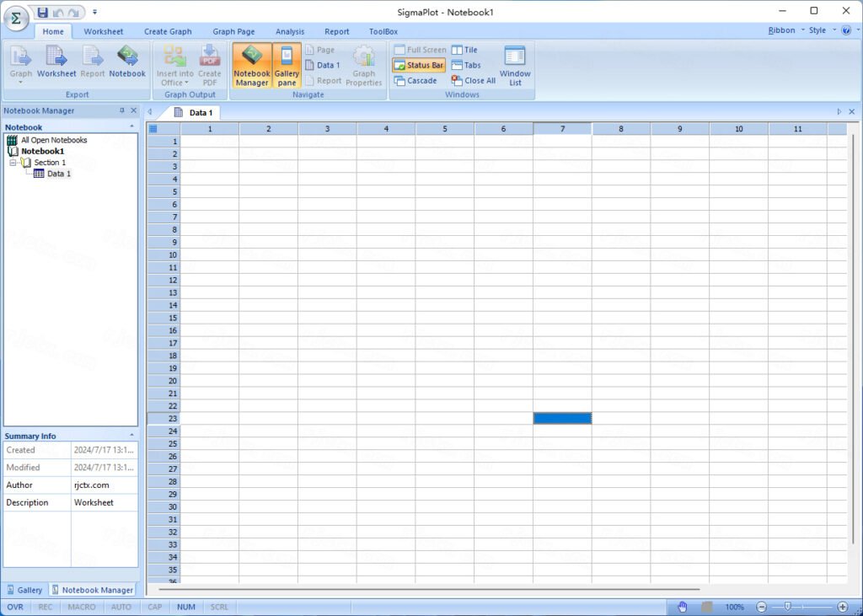Click the help question mark icon
863x616 pixels.
point(846,30)
